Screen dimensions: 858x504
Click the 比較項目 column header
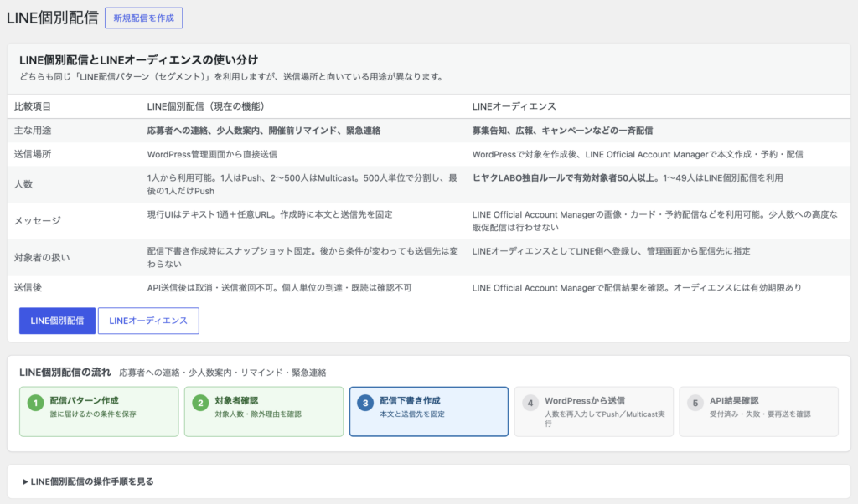33,106
